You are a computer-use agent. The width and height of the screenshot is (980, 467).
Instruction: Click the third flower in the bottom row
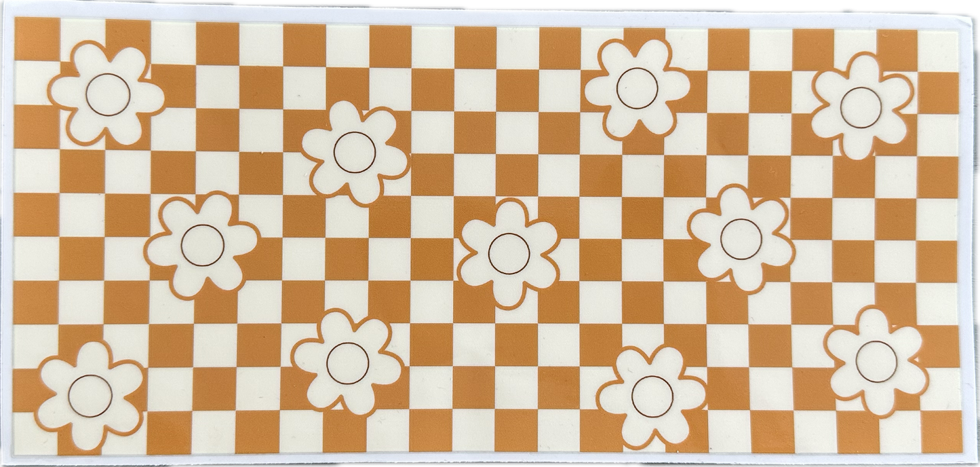tap(652, 396)
